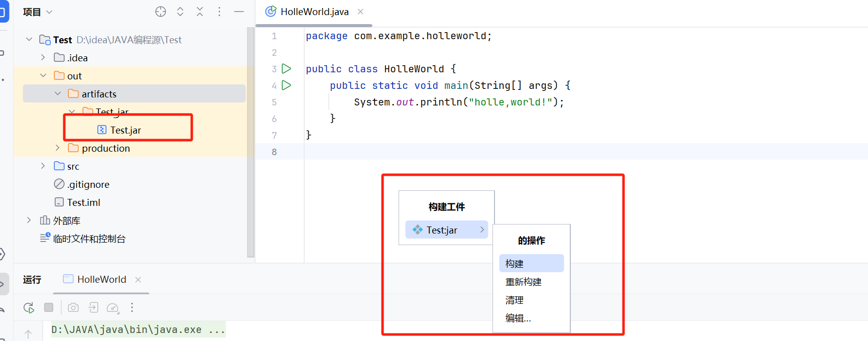Click the profiler gauge icon in run toolbar

click(113, 308)
